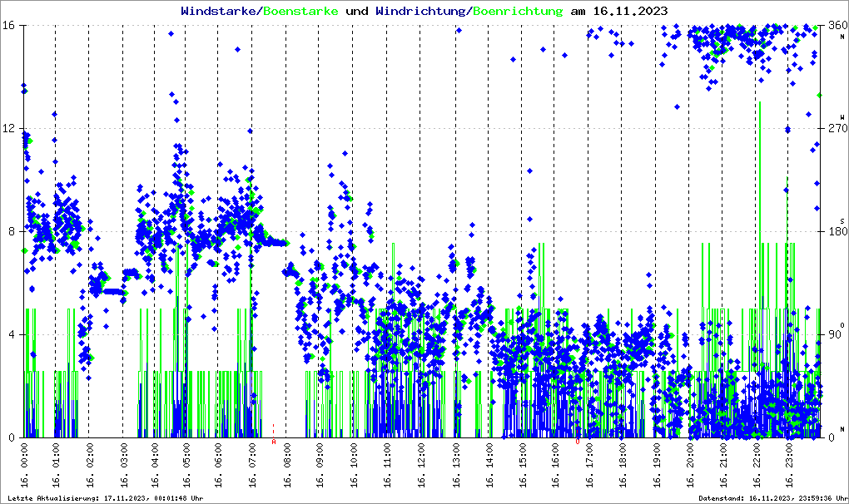Click the green 'Boenstarke' title word
Screen dimensions: 849x504
[x=300, y=11]
